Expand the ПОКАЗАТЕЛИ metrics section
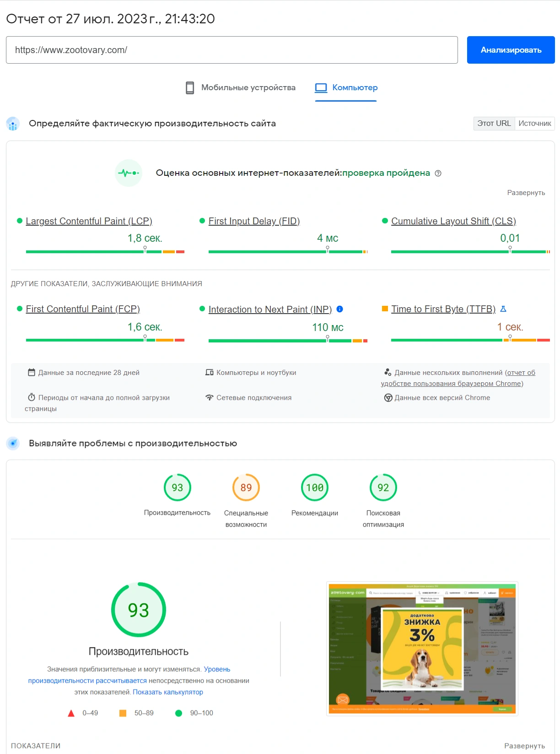This screenshot has height=754, width=560. [524, 746]
